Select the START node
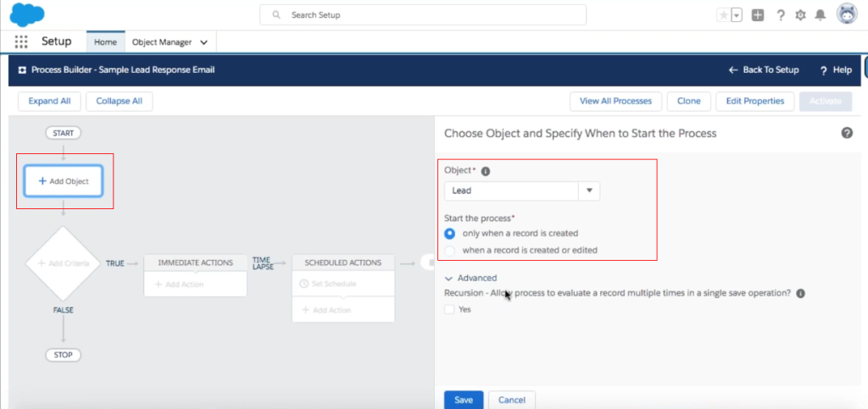 (x=63, y=133)
